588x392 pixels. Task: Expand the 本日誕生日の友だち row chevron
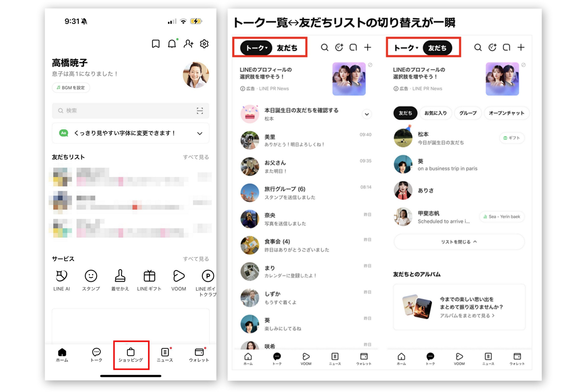367,114
